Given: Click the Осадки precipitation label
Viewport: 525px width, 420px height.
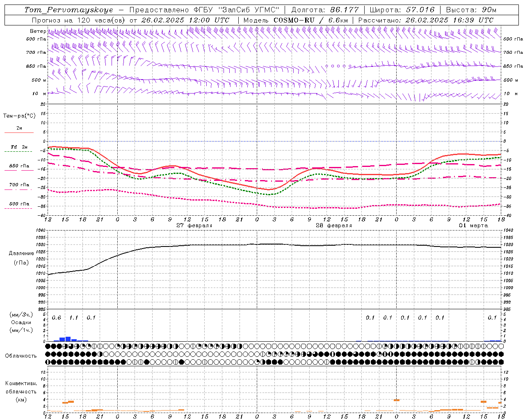Looking at the screenshot, I should (x=21, y=322).
